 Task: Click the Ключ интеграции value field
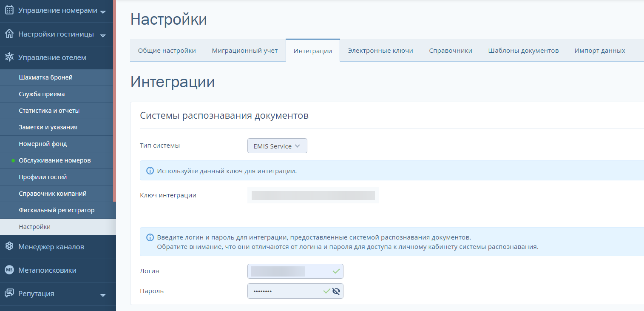tap(313, 195)
